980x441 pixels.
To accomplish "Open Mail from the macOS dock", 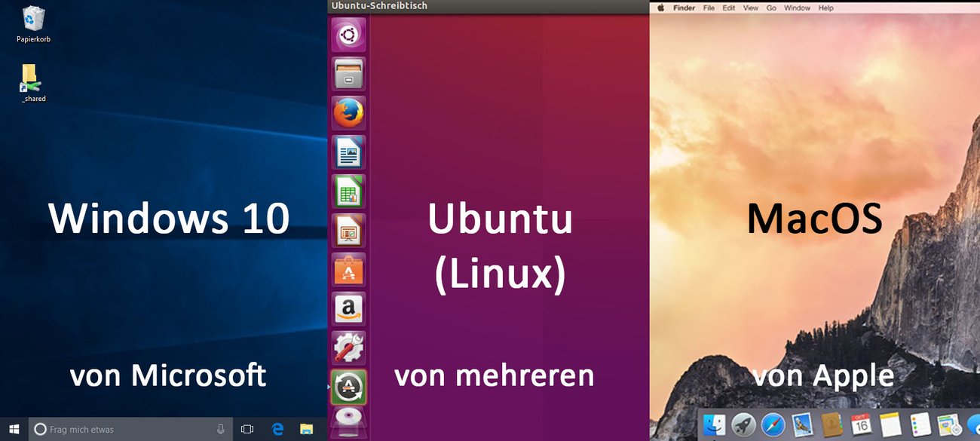I will (x=801, y=424).
